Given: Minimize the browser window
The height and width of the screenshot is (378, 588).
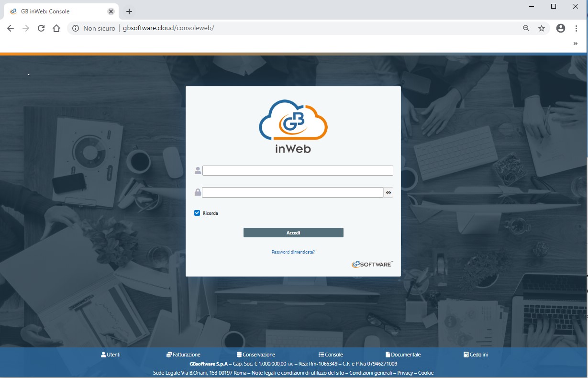Looking at the screenshot, I should coord(532,6).
